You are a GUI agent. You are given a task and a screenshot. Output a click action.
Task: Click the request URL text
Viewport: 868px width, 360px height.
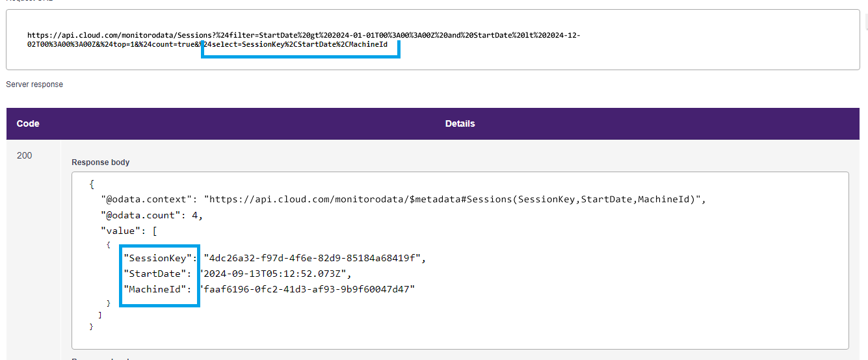304,40
